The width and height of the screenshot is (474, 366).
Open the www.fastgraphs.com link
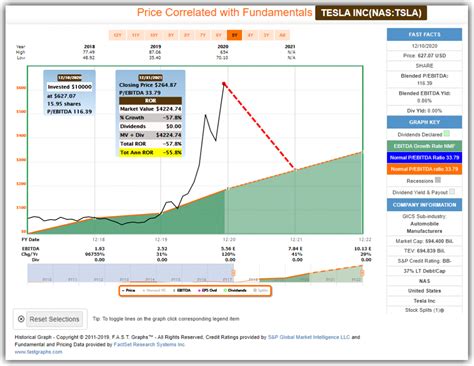[38, 352]
